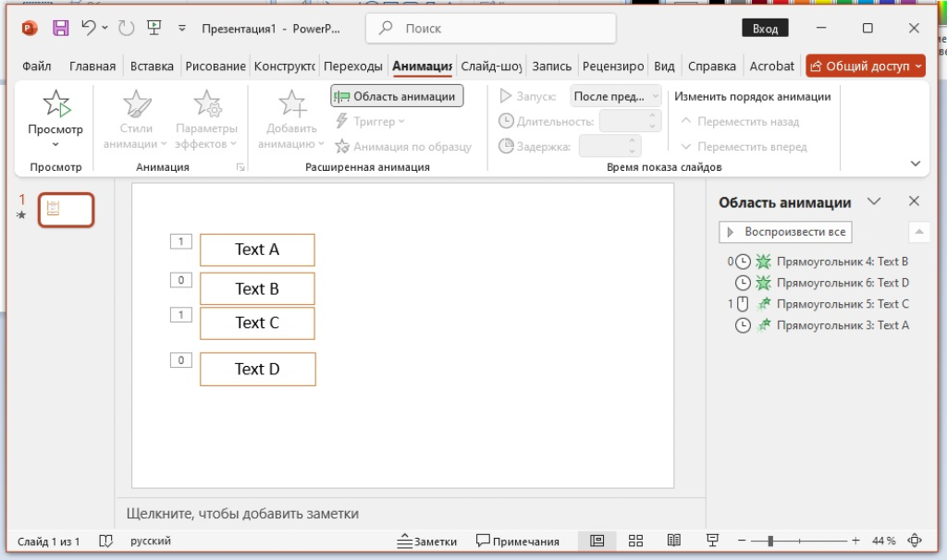Collapse the ribbon with chevron arrow
The image size is (947, 560).
pos(916,164)
